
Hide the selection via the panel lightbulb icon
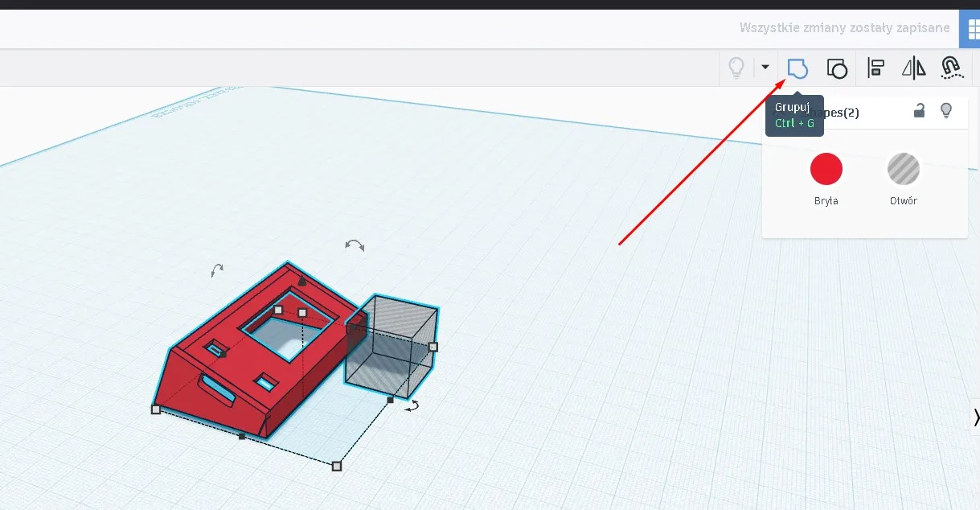tap(946, 111)
